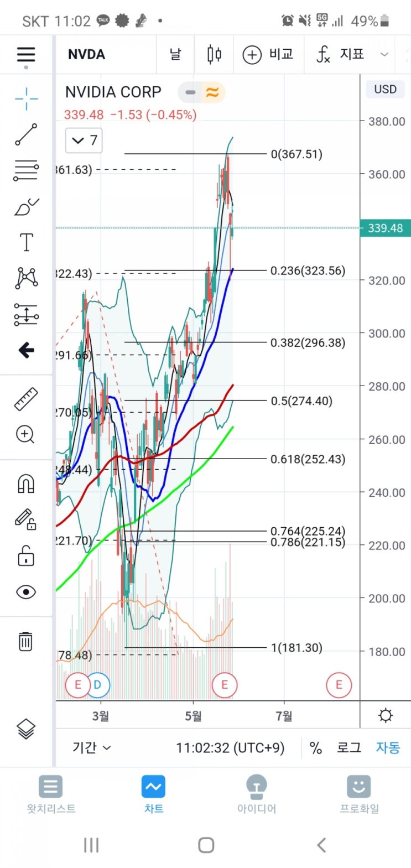Viewport: 411px width, 868px height.
Task: Select the ruler measure tool
Action: click(26, 399)
